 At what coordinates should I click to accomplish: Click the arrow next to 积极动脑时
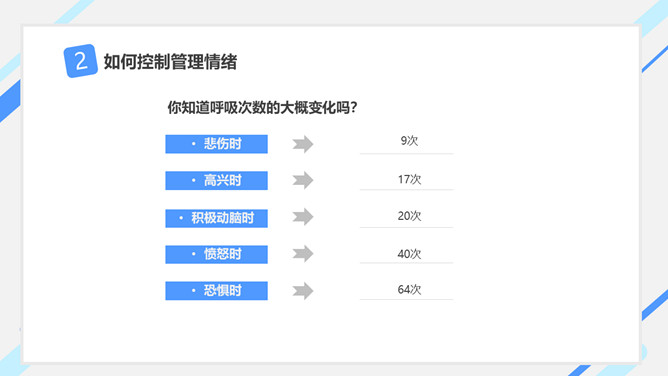[x=303, y=217]
